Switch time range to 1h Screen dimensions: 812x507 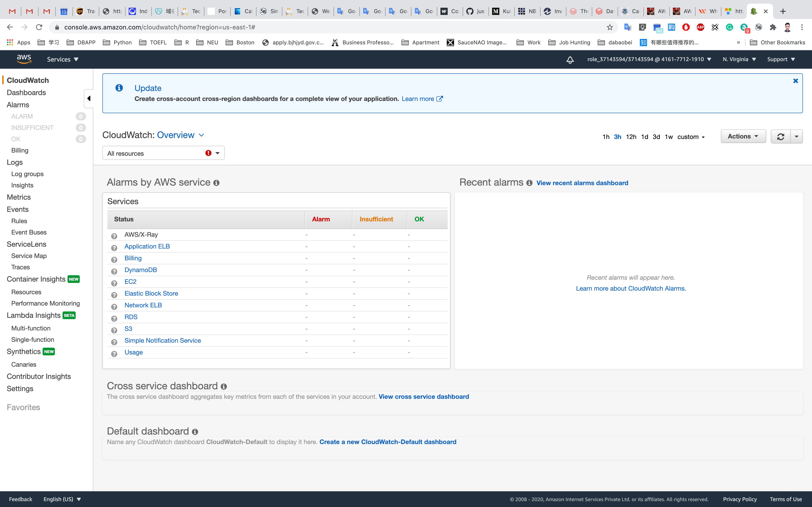tap(606, 137)
